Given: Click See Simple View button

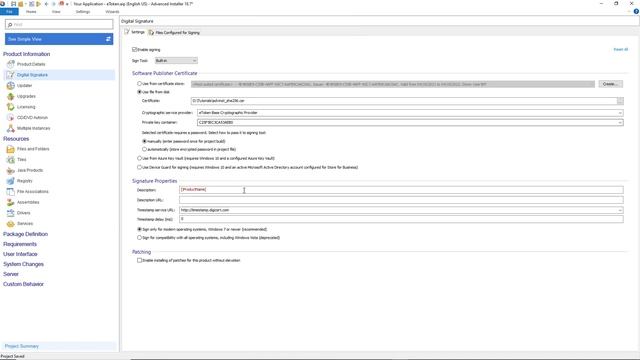Looking at the screenshot, I should pyautogui.click(x=59, y=39).
